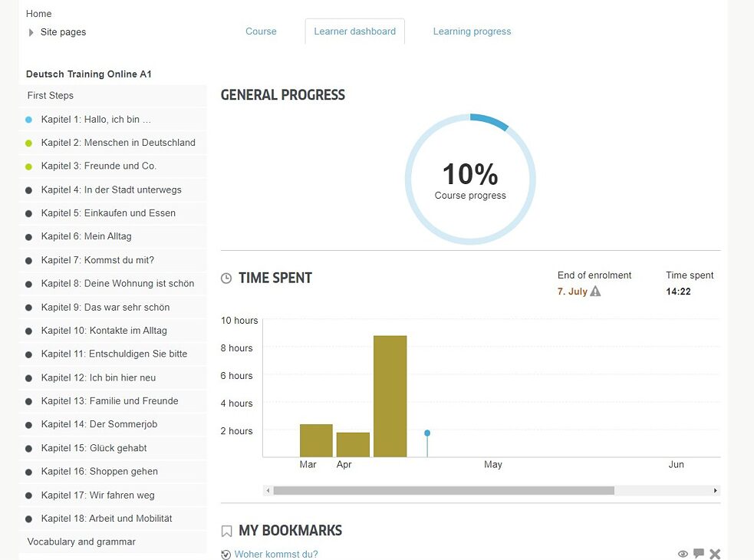Image resolution: width=754 pixels, height=560 pixels.
Task: Select the Vocabulary and grammar section
Action: pos(81,542)
